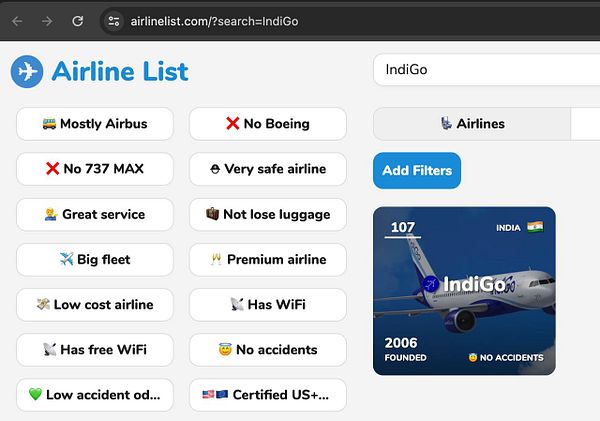Click the browser back arrow

coord(17,21)
